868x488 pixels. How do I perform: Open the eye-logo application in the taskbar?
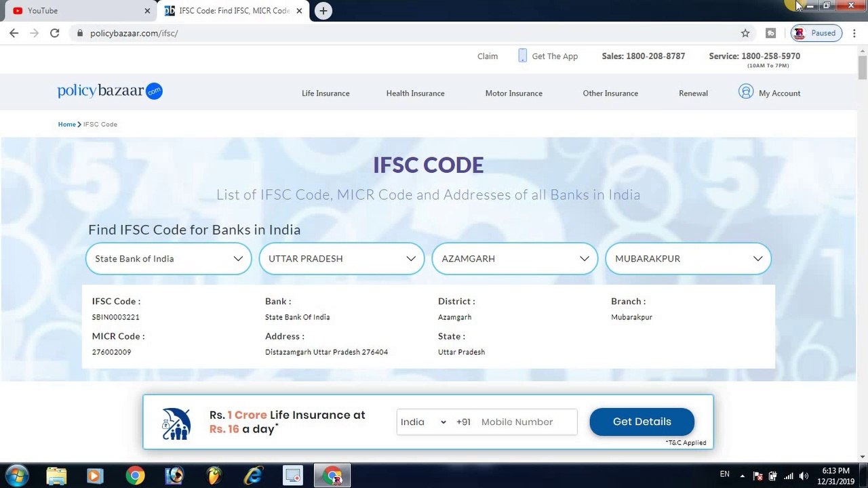pyautogui.click(x=174, y=476)
